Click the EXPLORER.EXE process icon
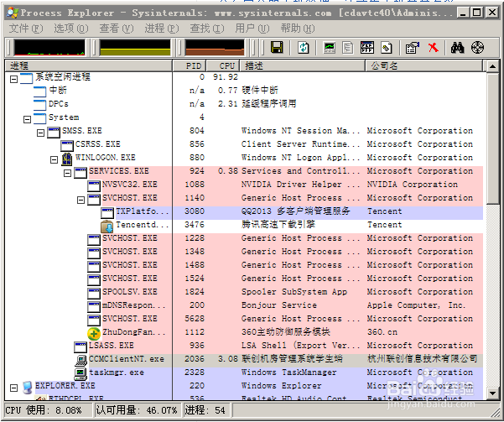 click(27, 387)
